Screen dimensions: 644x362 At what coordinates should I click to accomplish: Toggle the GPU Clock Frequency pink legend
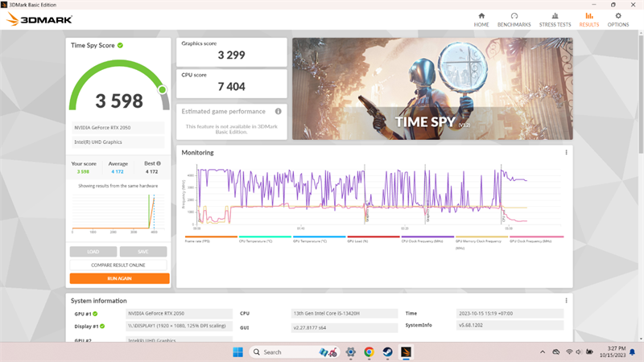536,239
